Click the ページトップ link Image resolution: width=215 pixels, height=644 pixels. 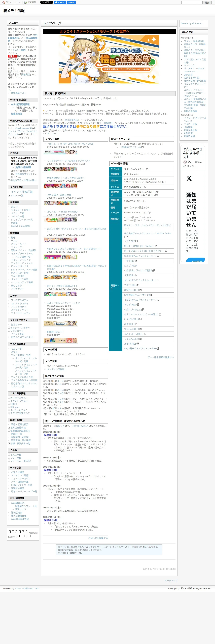point(171,580)
